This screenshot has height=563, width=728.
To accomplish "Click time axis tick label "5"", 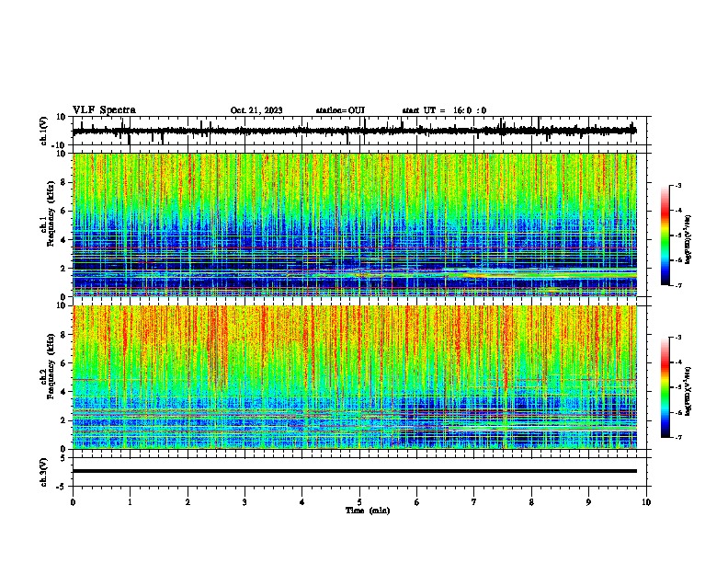I will (x=359, y=502).
